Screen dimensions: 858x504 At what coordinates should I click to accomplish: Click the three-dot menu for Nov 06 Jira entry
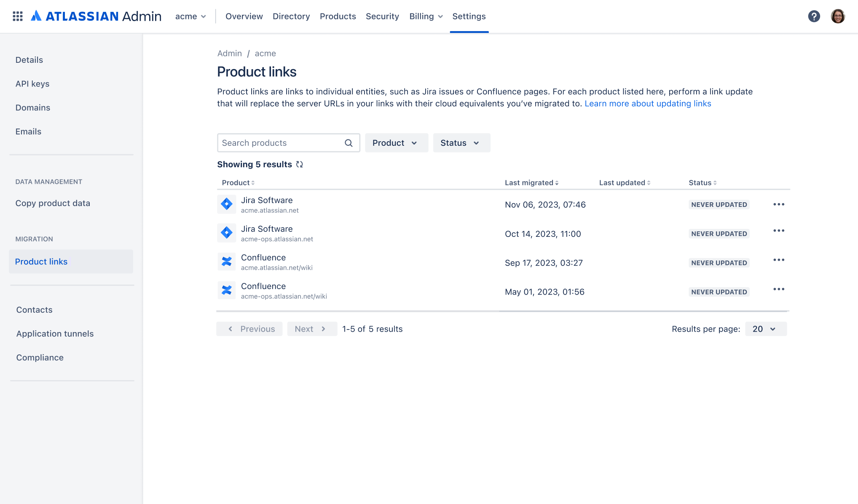point(779,204)
